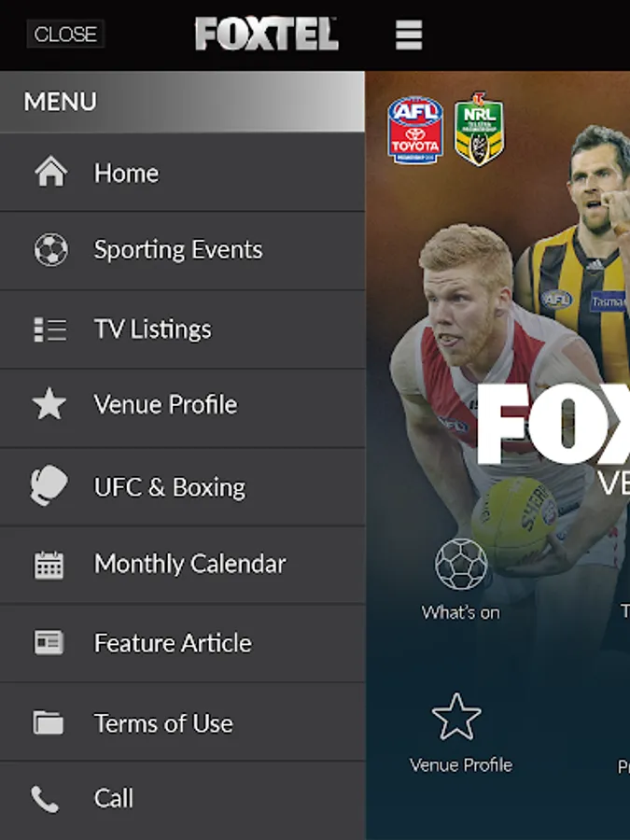
Task: Click the AFL Toyota logo badge
Action: point(415,130)
